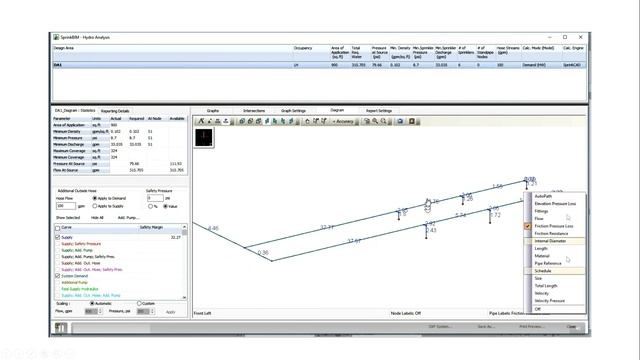Select Apply to Demand radio button
The height and width of the screenshot is (360, 640).
click(95, 198)
